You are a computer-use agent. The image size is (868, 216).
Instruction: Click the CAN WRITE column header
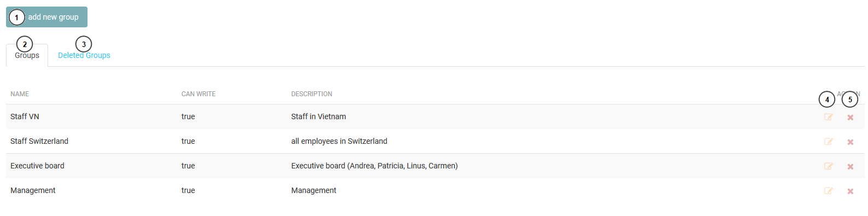coord(199,94)
